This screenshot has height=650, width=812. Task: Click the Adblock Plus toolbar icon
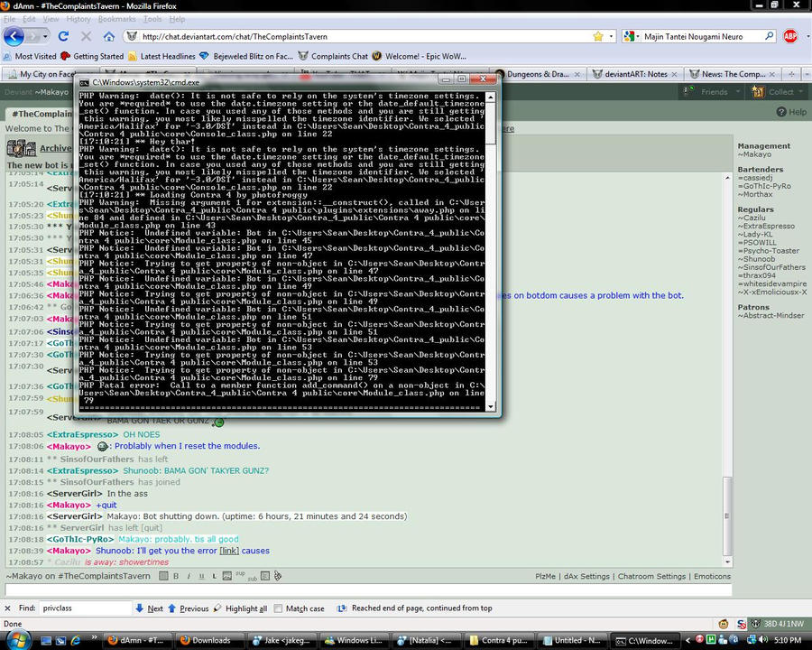click(790, 36)
